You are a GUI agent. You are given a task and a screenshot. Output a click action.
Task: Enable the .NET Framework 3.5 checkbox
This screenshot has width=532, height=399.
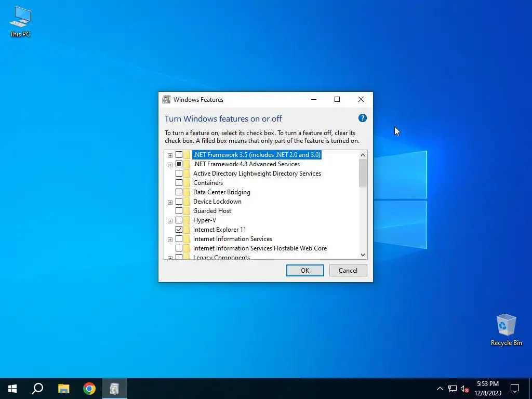click(179, 155)
